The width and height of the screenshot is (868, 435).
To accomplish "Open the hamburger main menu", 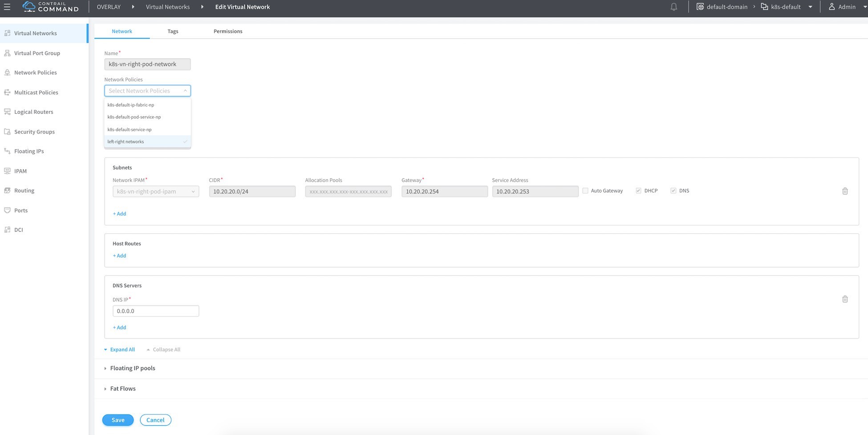I will (x=7, y=7).
